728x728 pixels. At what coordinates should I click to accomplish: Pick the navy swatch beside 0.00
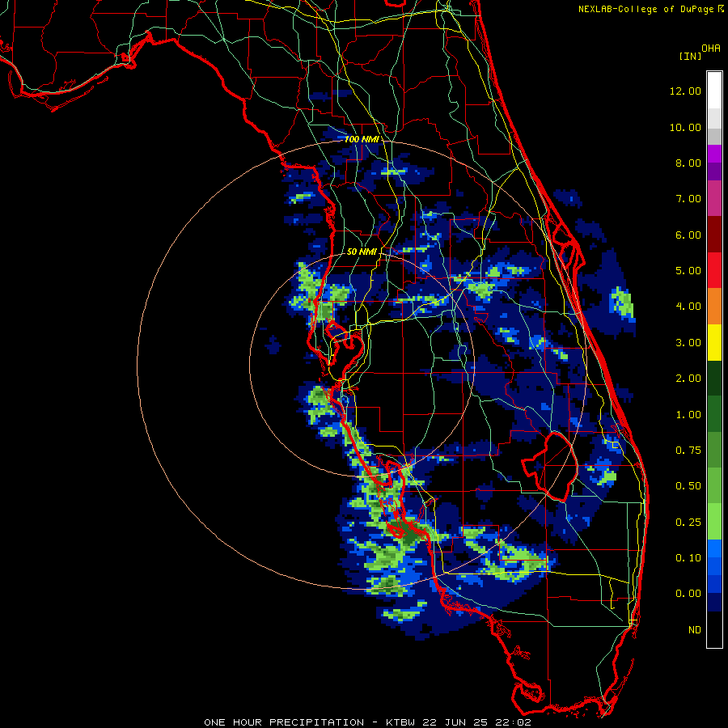(714, 603)
